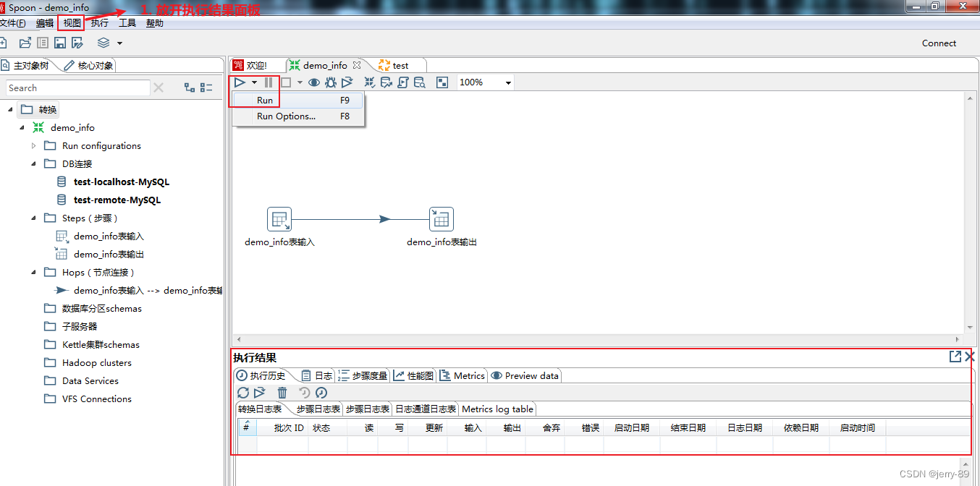
Task: Run the transformation with play icon
Action: (x=240, y=82)
